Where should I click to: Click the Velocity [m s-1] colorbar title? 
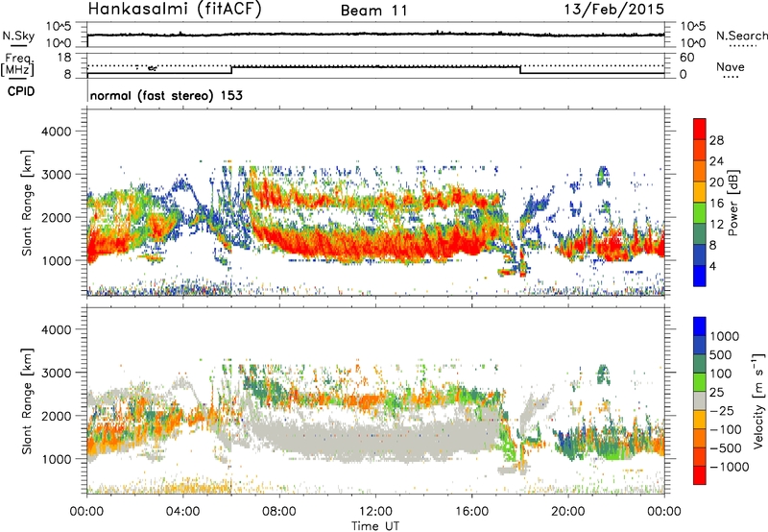758,400
